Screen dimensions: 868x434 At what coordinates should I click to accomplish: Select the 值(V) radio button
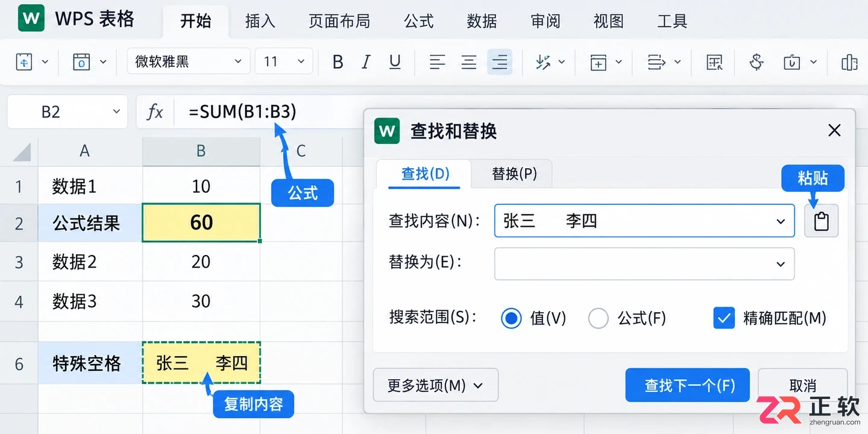(511, 318)
